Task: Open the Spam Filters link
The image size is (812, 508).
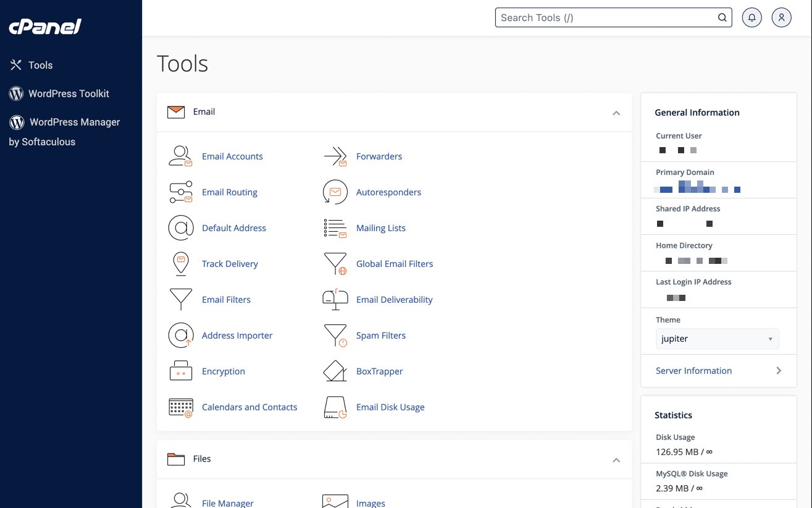Action: (381, 336)
